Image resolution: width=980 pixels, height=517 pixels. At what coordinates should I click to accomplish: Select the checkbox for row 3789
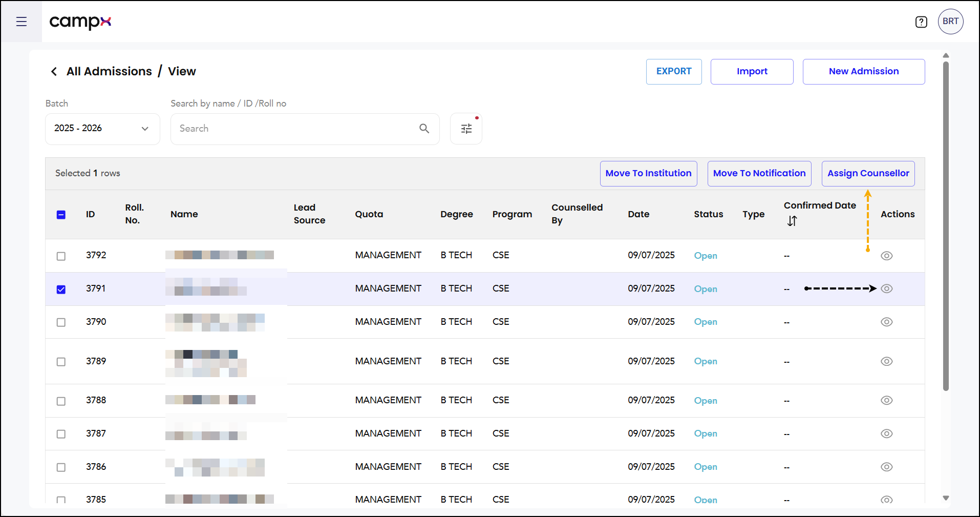point(61,362)
